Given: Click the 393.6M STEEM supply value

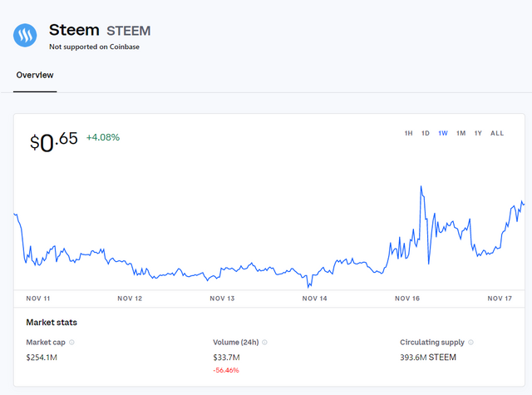Looking at the screenshot, I should 428,358.
